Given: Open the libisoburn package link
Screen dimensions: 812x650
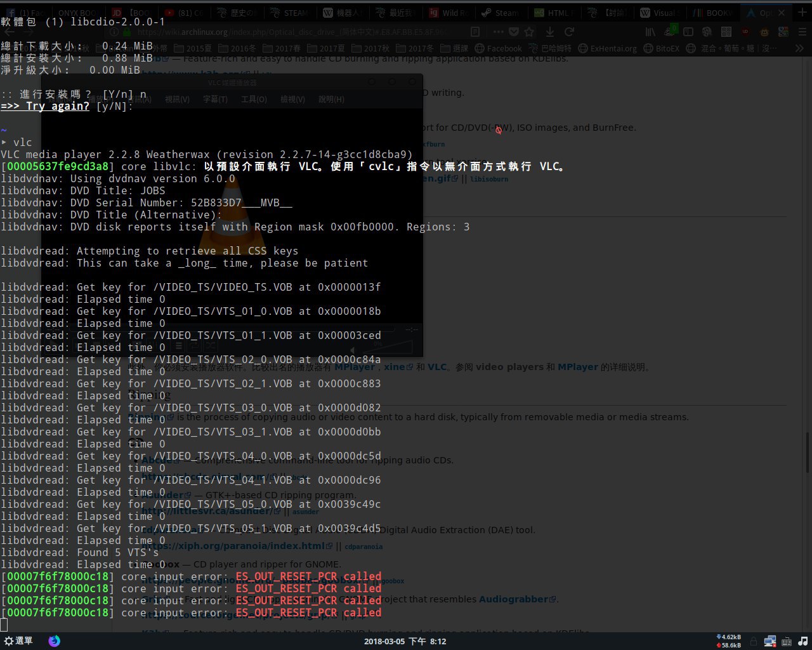Looking at the screenshot, I should (489, 179).
